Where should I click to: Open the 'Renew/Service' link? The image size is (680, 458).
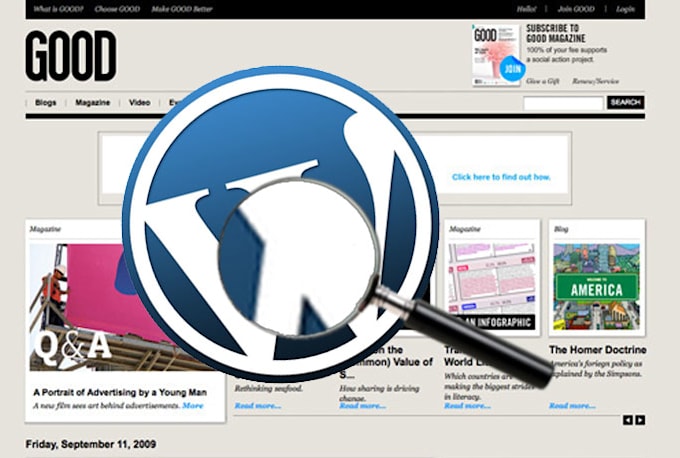coord(595,81)
